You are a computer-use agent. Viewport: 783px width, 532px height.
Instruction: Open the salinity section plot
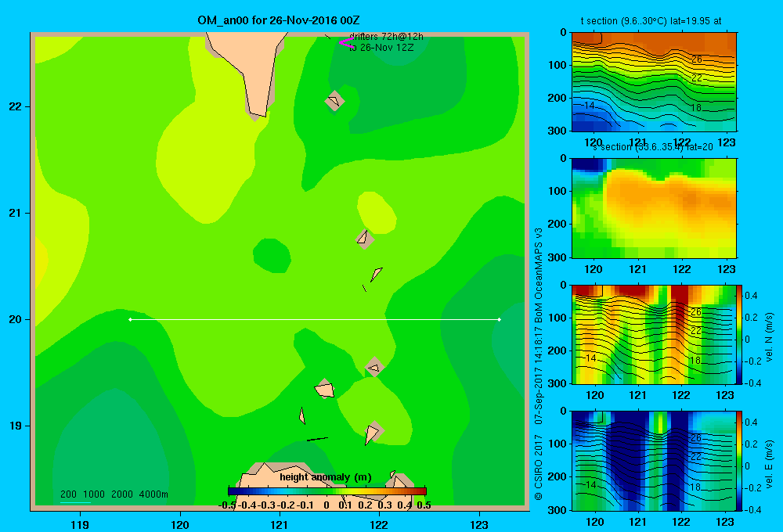pos(654,208)
